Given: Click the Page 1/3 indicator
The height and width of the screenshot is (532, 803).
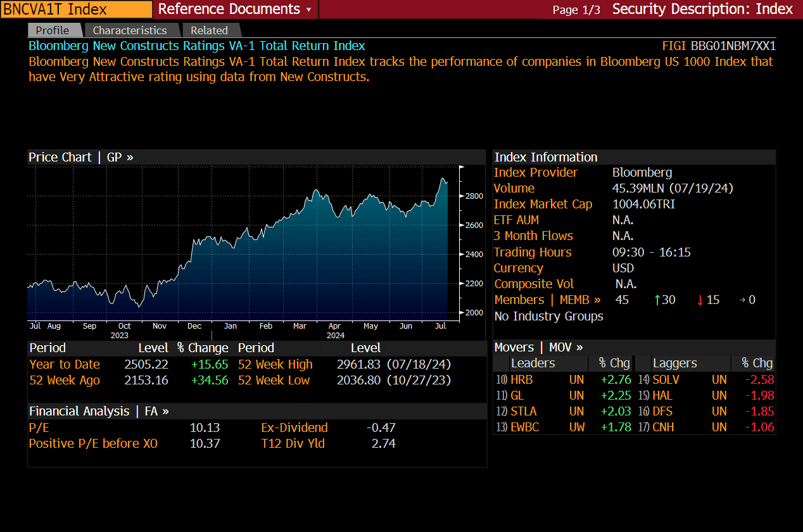Looking at the screenshot, I should point(576,9).
